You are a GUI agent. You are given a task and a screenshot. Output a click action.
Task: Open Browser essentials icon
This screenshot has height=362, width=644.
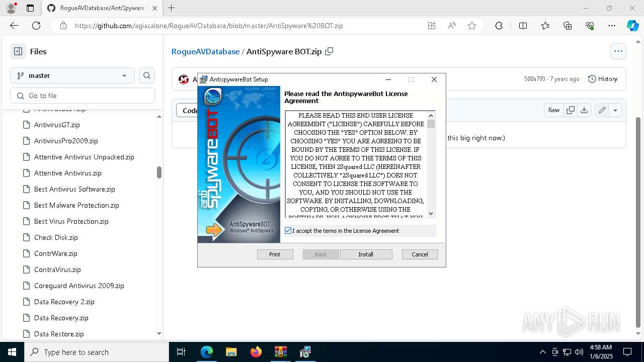(590, 26)
